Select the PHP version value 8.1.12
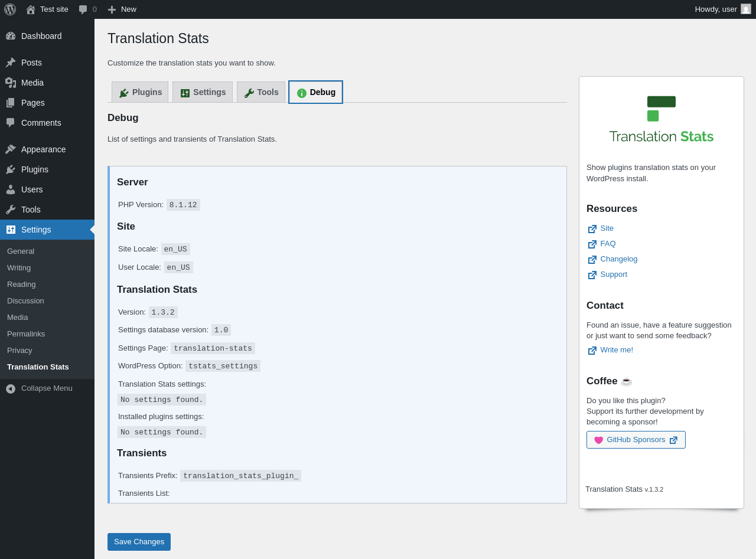Viewport: 756px width, 559px height. 183,205
